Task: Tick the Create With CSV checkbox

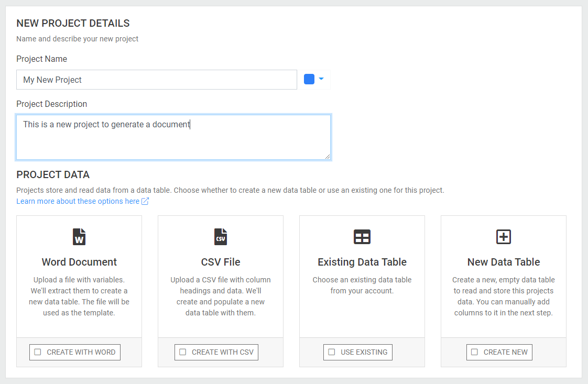Action: pyautogui.click(x=183, y=352)
